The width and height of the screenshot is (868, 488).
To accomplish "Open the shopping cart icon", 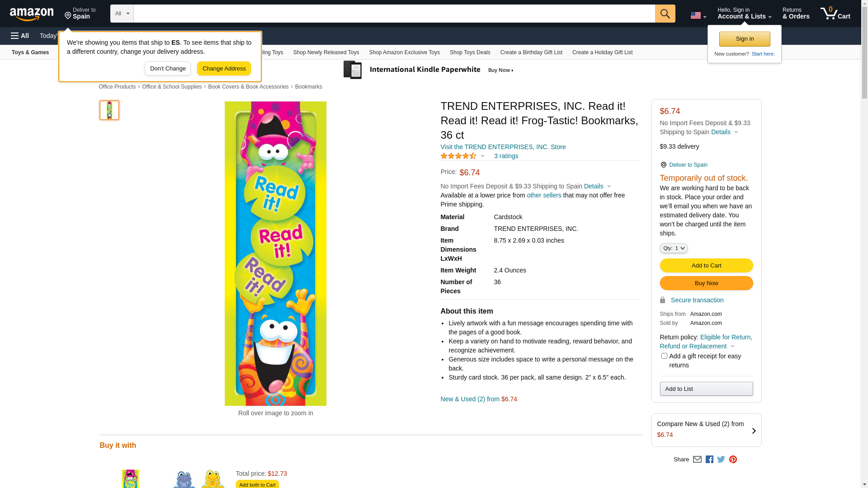I will pos(835,14).
